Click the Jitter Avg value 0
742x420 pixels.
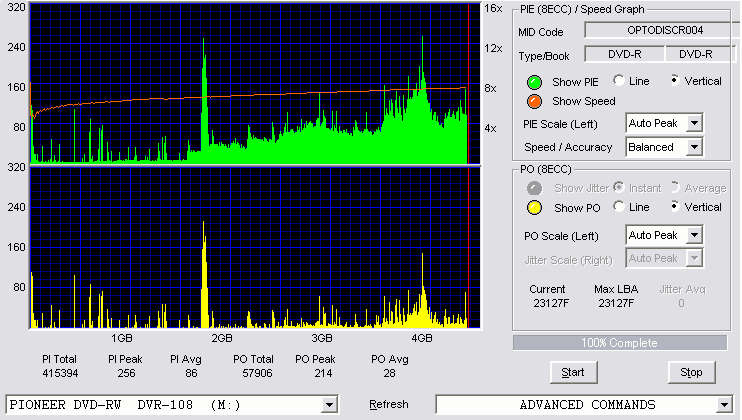coord(681,303)
